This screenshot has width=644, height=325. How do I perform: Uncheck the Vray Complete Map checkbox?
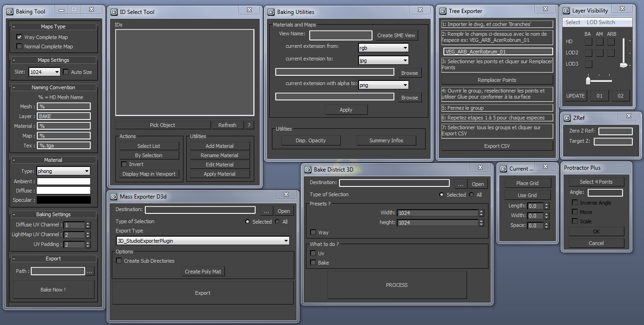(x=19, y=37)
